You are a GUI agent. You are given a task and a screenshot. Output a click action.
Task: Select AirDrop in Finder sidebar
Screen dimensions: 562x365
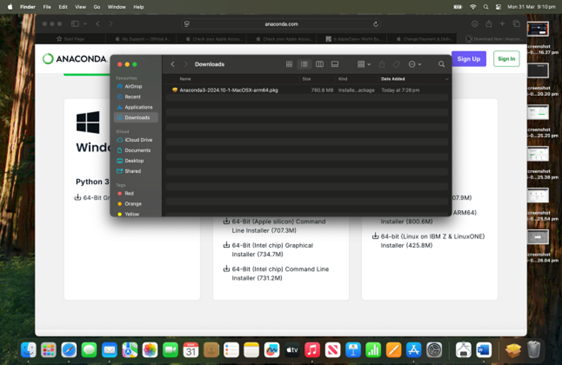[133, 86]
